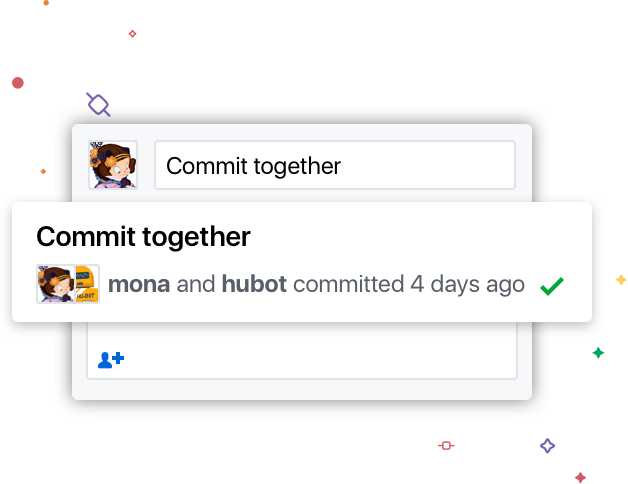Open the "mona" author link
Viewport: 628px width, 484px height.
pyautogui.click(x=139, y=284)
